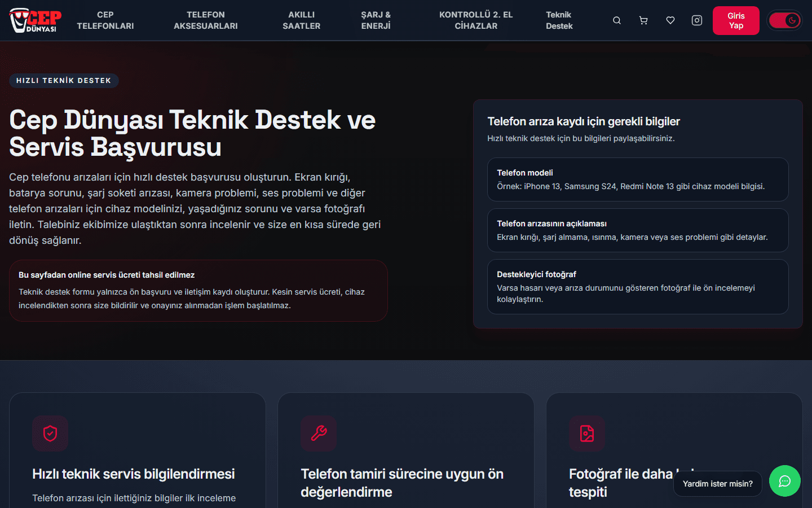Viewport: 812px width, 508px height.
Task: Click the wrench icon
Action: point(319,433)
